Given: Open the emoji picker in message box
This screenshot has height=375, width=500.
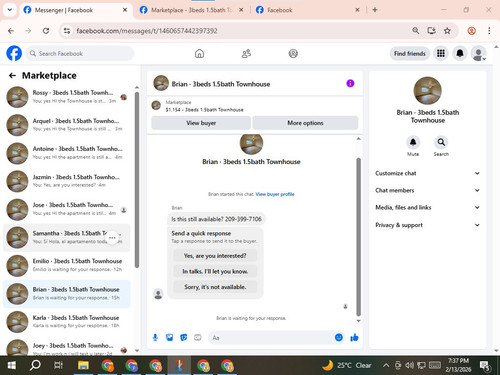Looking at the screenshot, I should point(339,337).
